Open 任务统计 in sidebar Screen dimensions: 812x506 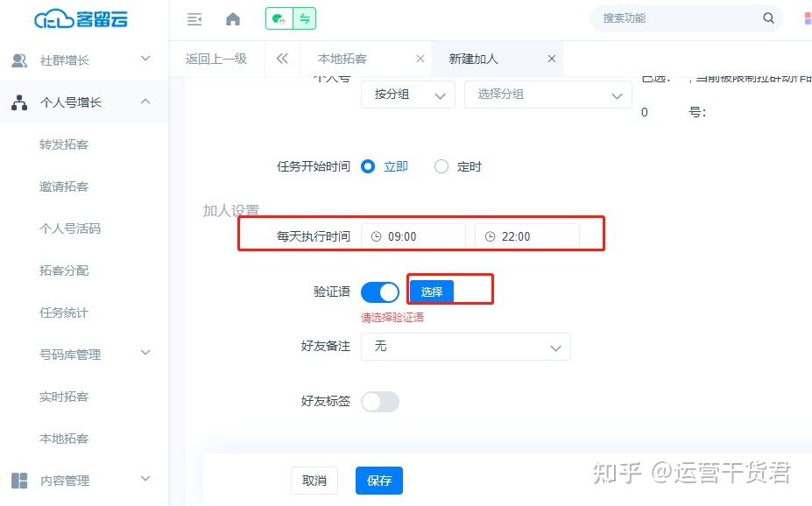coord(64,313)
